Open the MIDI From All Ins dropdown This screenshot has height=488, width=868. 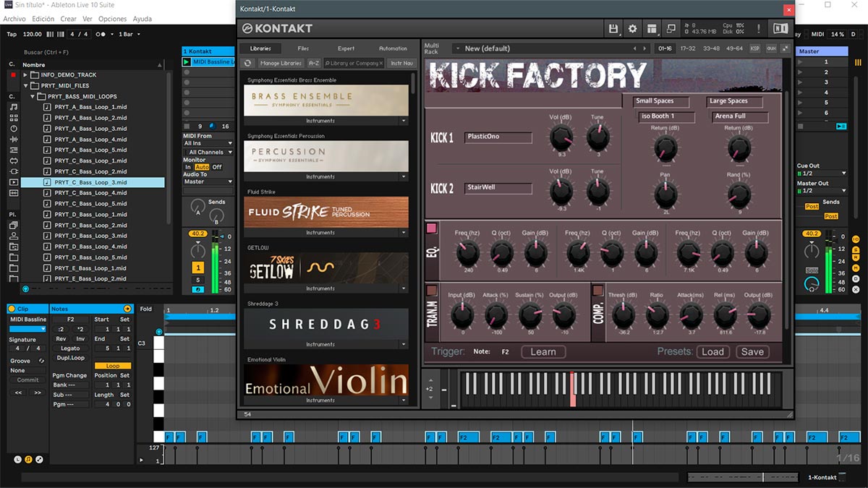coord(208,143)
